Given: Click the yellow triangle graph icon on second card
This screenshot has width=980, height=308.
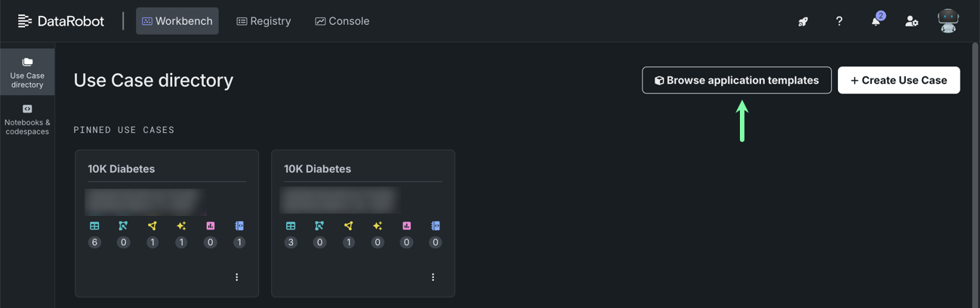Looking at the screenshot, I should coord(348,226).
